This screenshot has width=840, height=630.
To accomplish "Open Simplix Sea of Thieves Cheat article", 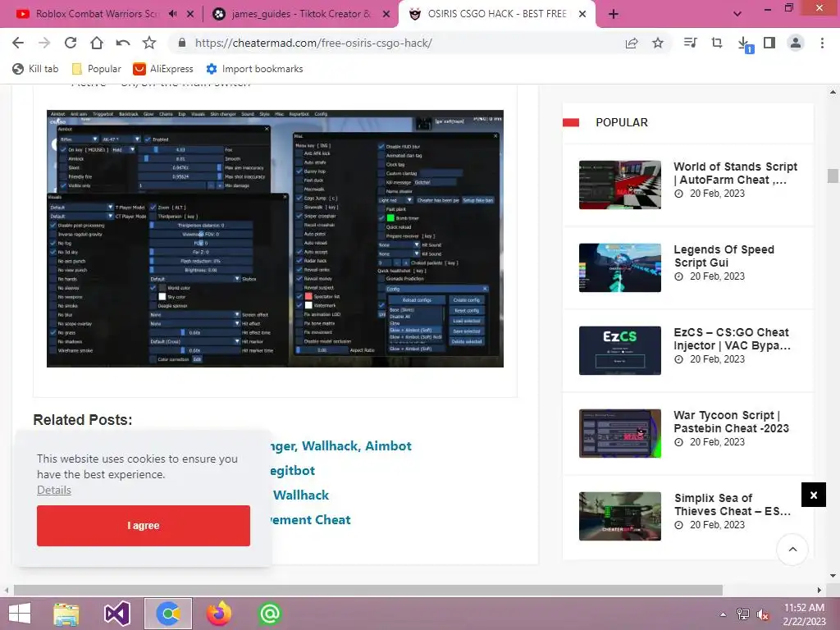I will point(732,504).
